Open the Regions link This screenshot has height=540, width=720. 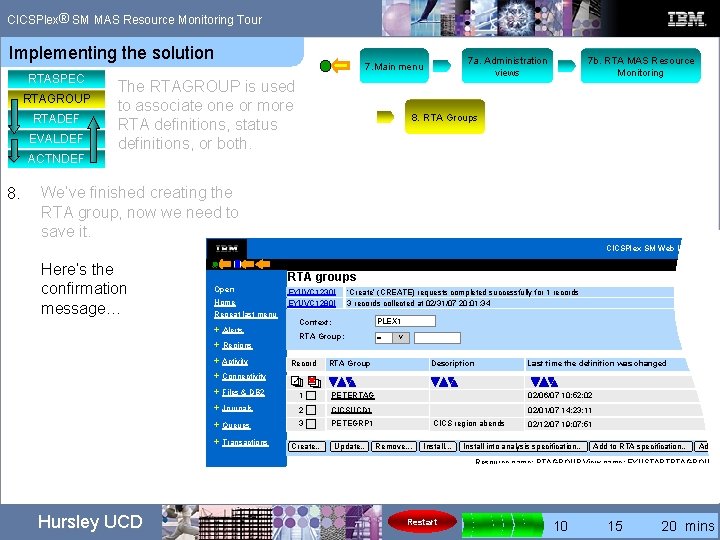(x=237, y=345)
